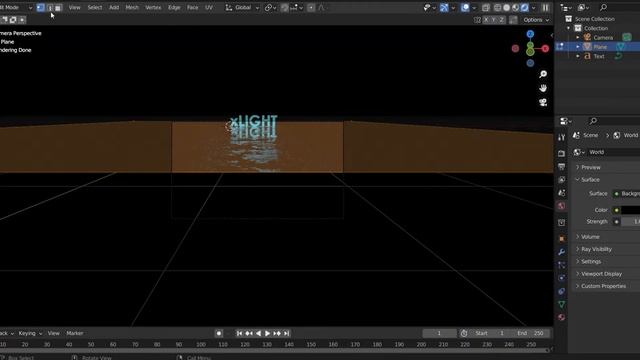The width and height of the screenshot is (640, 360).
Task: Jump to the timeline end frame
Action: click(x=287, y=333)
